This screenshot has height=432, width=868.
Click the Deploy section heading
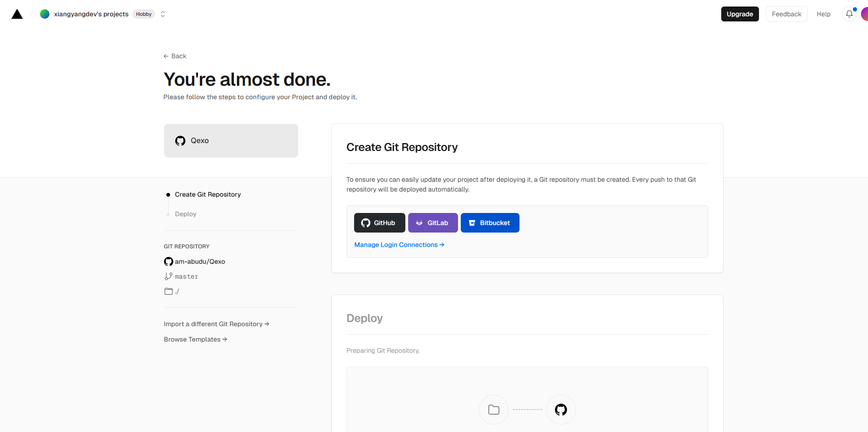pos(364,318)
